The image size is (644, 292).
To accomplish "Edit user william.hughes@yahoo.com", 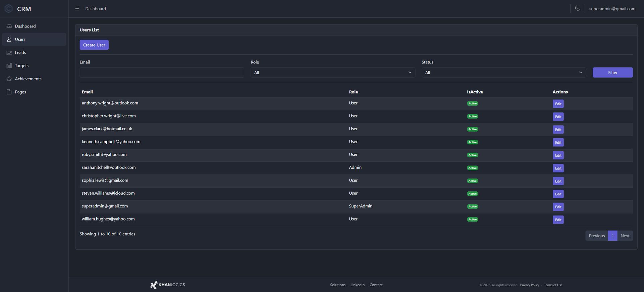I will pyautogui.click(x=558, y=220).
